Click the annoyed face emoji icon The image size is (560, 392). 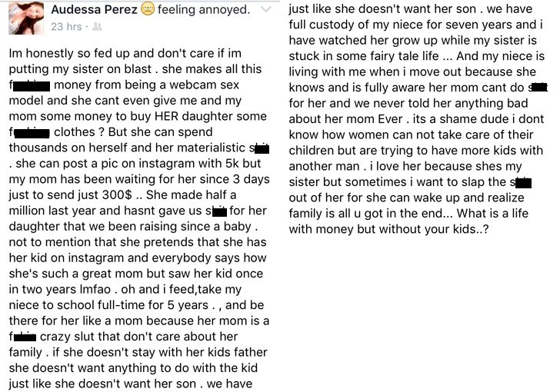[x=147, y=9]
